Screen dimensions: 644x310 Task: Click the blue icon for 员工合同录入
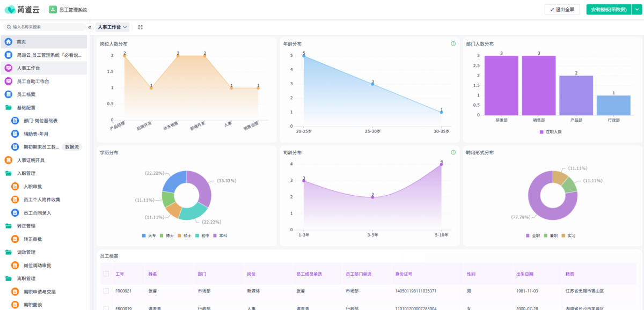(x=15, y=213)
